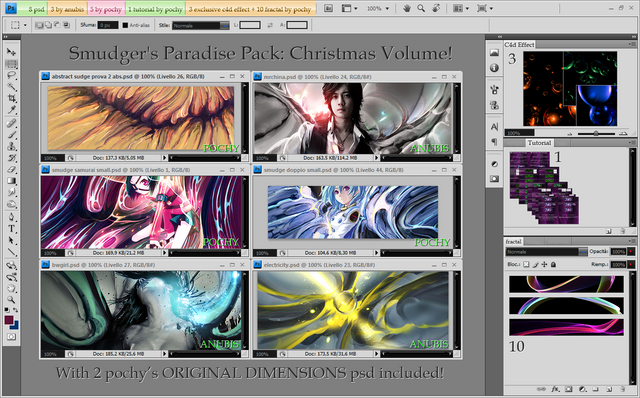The height and width of the screenshot is (398, 640).
Task: Open the blend mode Normale dropdown in fractal panel
Action: coord(547,252)
